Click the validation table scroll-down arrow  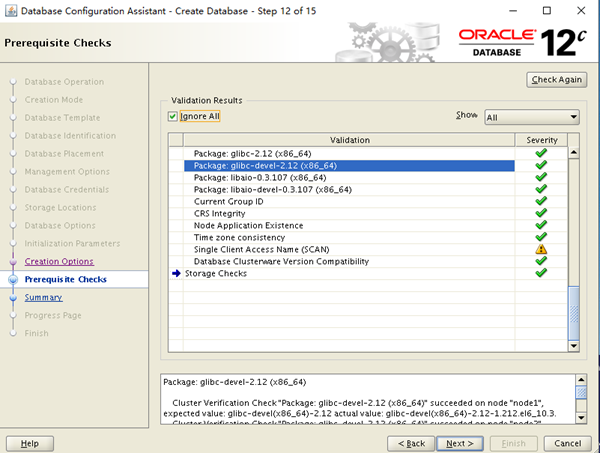(x=574, y=346)
